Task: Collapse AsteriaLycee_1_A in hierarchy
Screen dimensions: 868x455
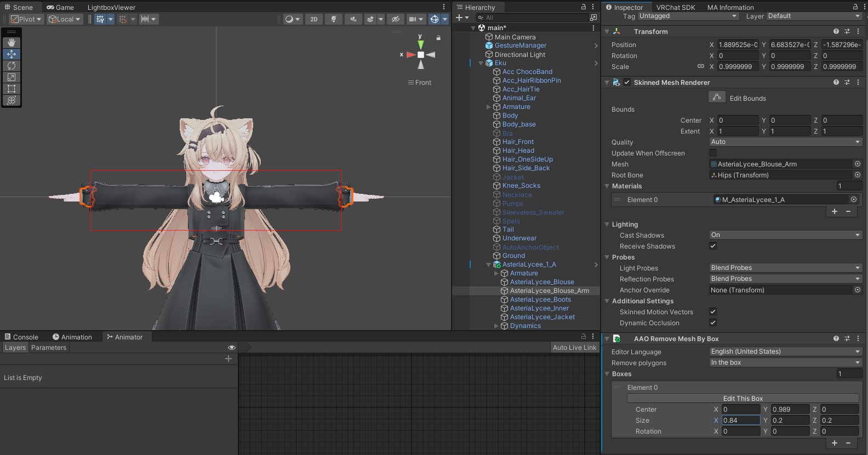Action: point(489,264)
